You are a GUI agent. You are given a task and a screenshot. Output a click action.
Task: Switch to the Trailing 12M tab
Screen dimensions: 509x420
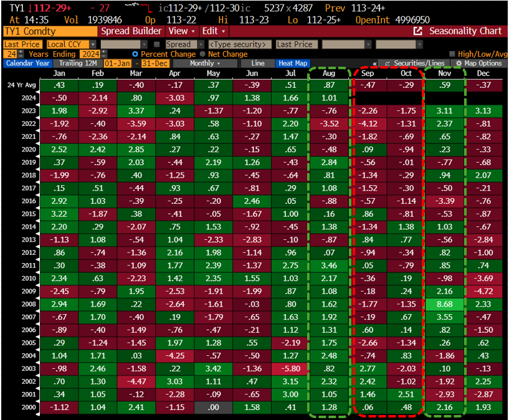coord(77,64)
